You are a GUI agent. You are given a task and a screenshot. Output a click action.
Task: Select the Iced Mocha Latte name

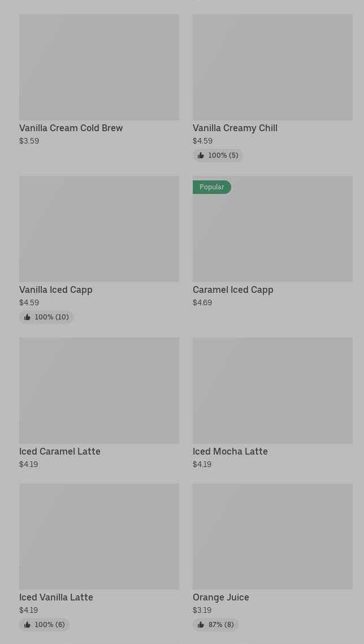coord(230,451)
